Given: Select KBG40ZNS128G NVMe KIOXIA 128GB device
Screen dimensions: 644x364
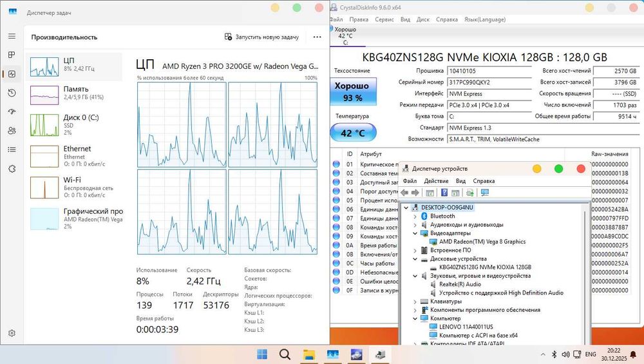Looking at the screenshot, I should (485, 267).
